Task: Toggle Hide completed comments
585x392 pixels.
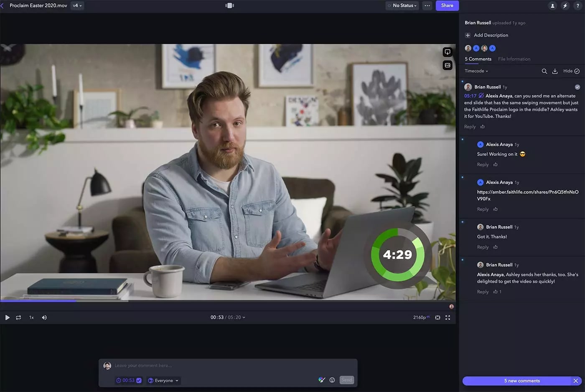Action: (x=571, y=71)
